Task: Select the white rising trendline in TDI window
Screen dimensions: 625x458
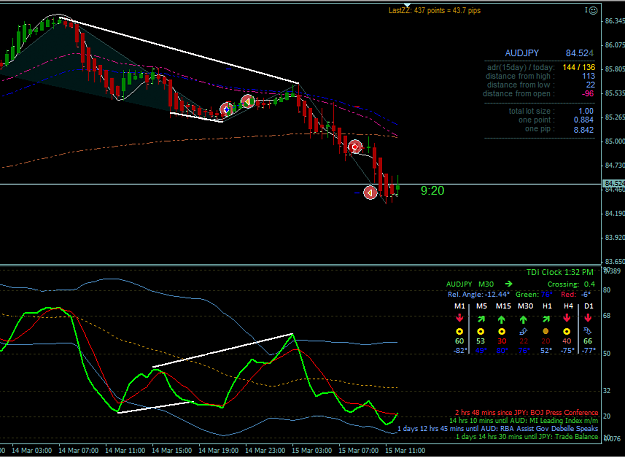Action: (222, 350)
